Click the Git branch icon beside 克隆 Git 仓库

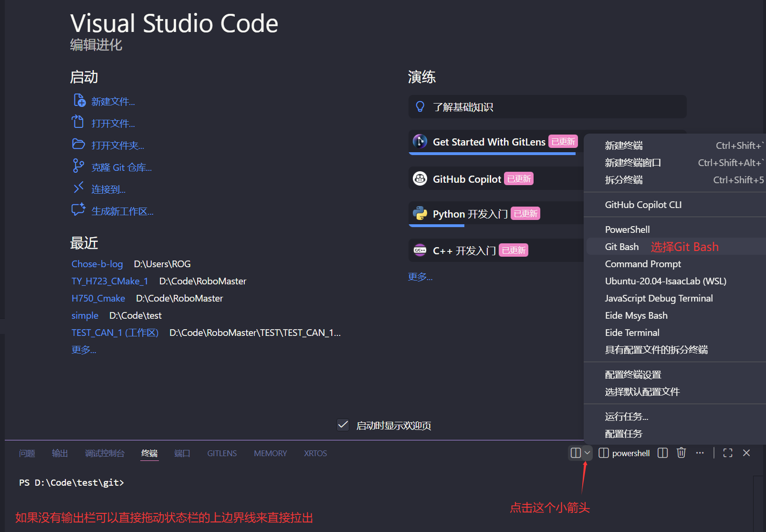78,166
